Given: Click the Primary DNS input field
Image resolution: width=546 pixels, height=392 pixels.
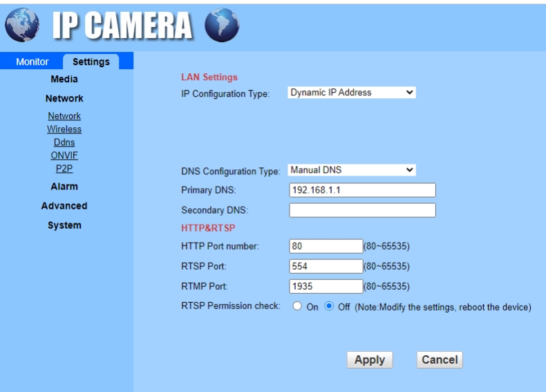Looking at the screenshot, I should (x=362, y=190).
